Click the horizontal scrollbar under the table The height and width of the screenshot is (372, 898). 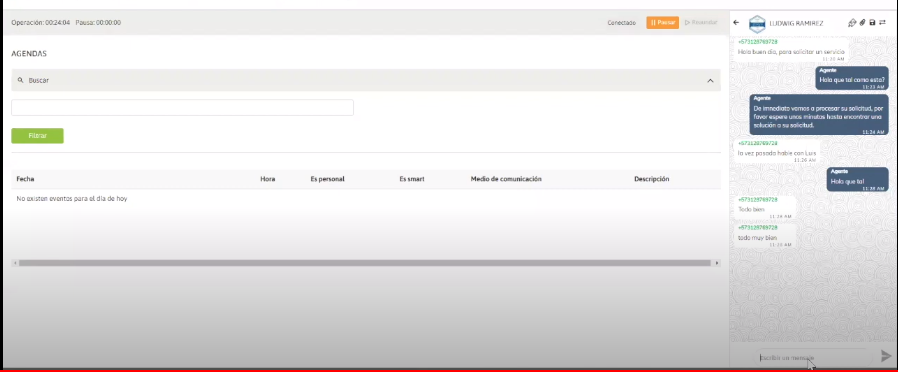[x=365, y=263]
